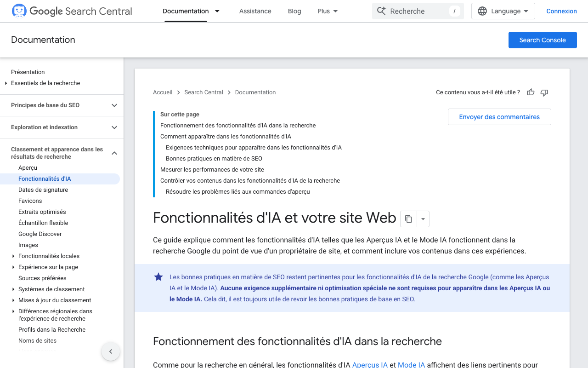Screen dimensions: 588x368
Task: Open Google Discover sidebar item
Action: pos(40,234)
